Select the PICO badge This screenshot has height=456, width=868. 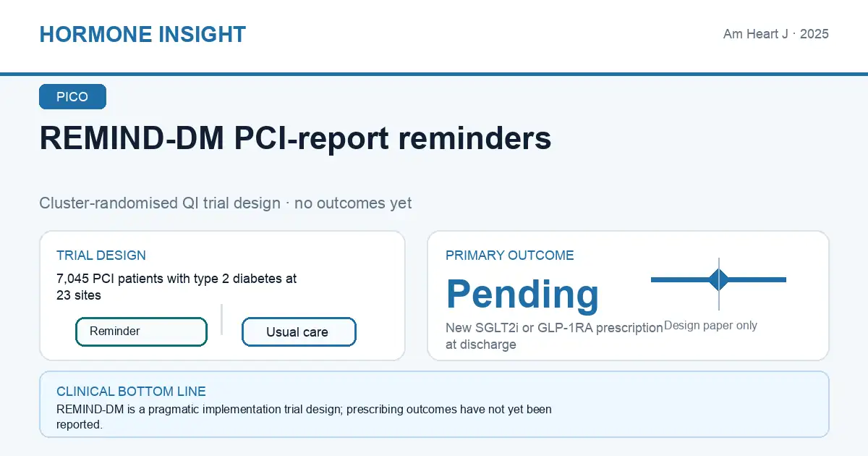72,97
